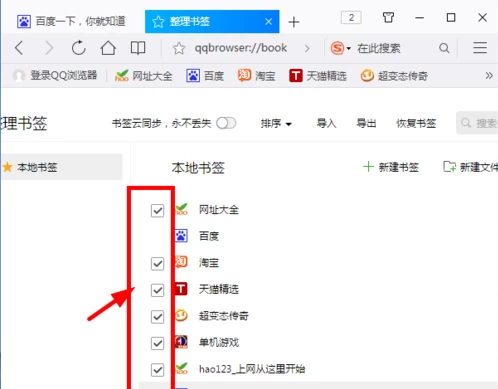Select the hao123_上网从这里开始 bookmark name

252,369
